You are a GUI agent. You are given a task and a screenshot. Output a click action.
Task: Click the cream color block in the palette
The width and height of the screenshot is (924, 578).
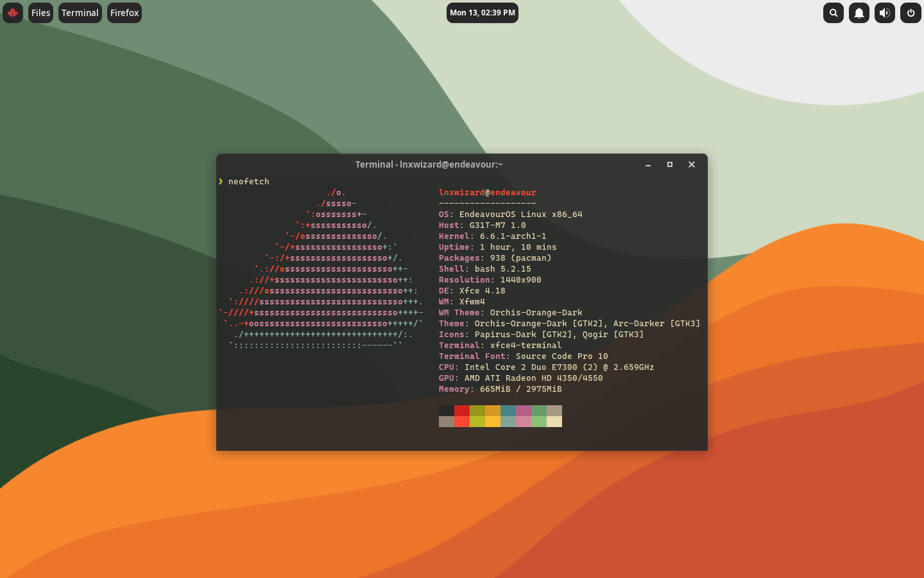(554, 422)
